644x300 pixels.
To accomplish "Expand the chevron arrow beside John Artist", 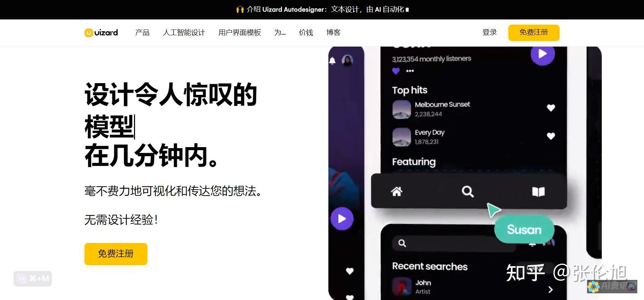I will coord(550,289).
